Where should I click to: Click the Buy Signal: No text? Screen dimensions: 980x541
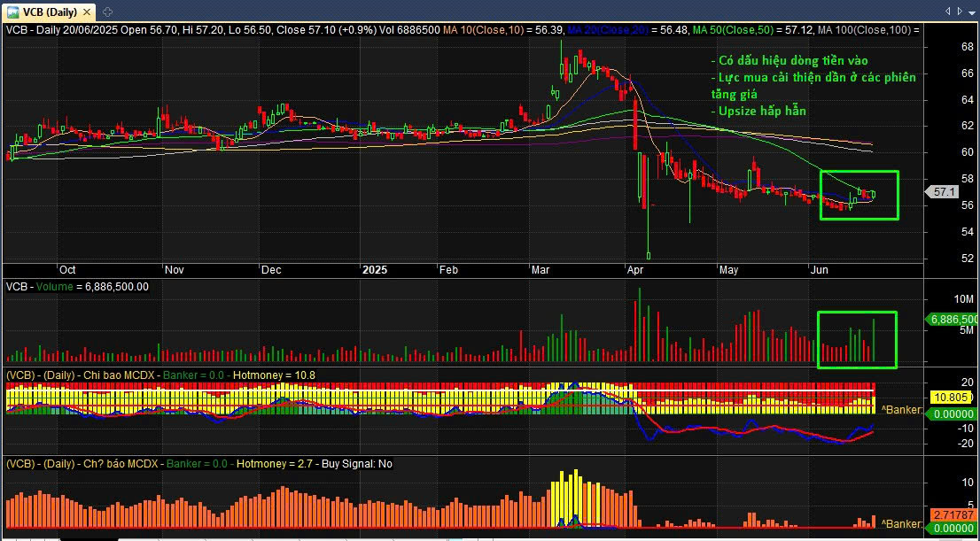[x=358, y=464]
